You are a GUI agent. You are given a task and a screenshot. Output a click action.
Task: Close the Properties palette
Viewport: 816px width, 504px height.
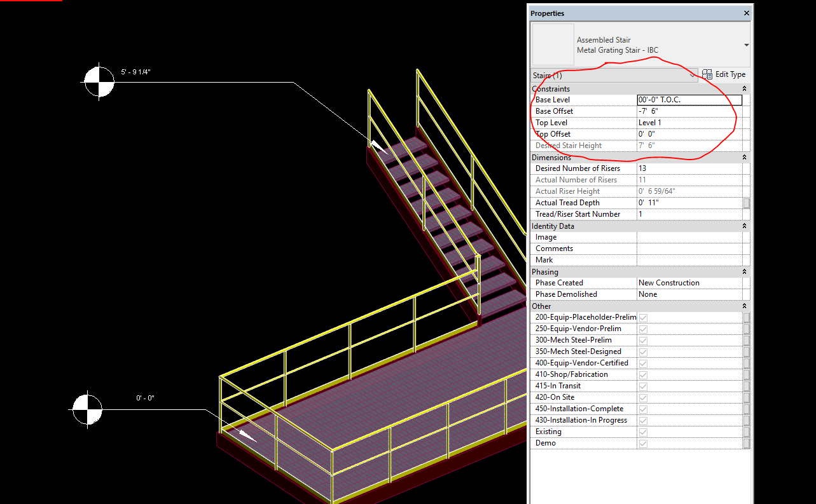[x=746, y=13]
